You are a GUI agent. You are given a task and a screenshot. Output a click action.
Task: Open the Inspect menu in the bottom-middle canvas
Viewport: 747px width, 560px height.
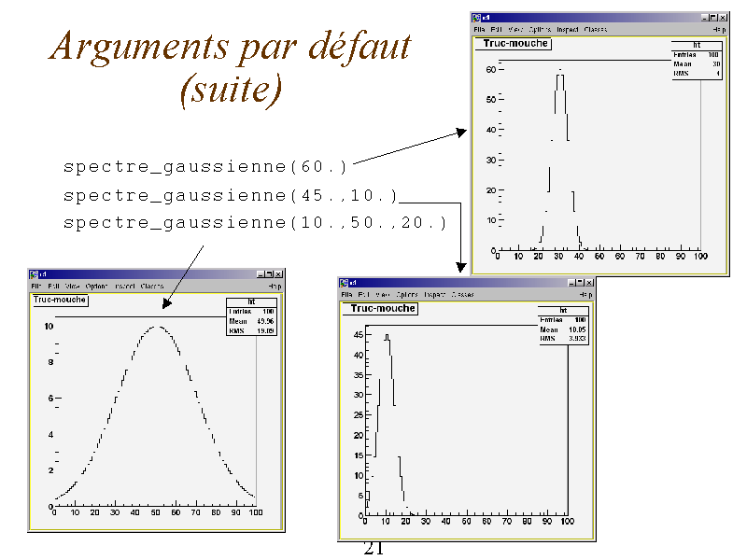tap(435, 295)
